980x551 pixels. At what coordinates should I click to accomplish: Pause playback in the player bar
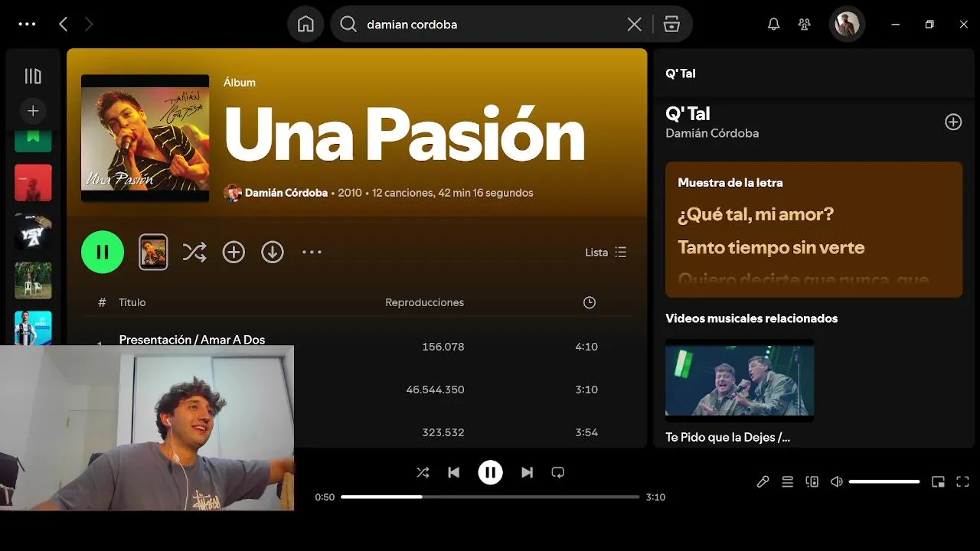click(490, 473)
